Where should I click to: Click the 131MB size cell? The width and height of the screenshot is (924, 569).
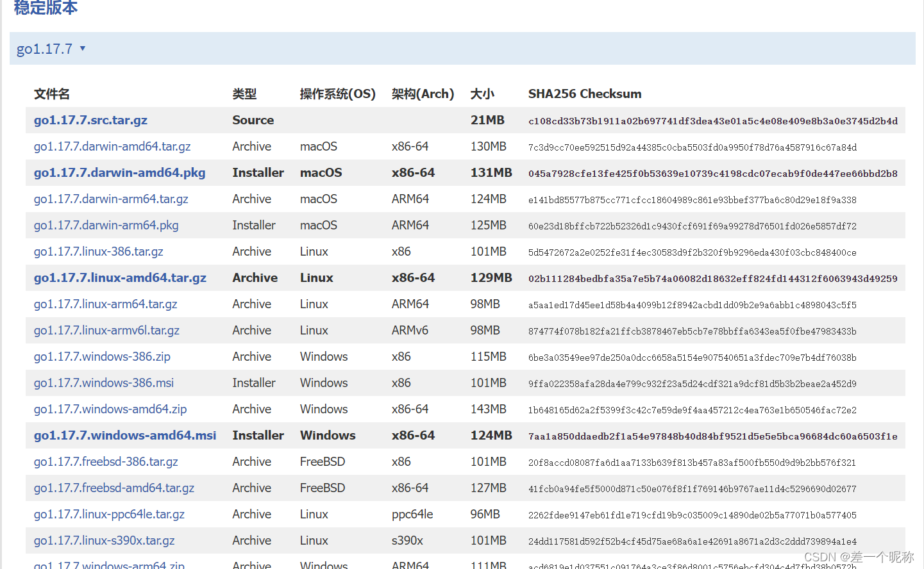click(x=491, y=173)
